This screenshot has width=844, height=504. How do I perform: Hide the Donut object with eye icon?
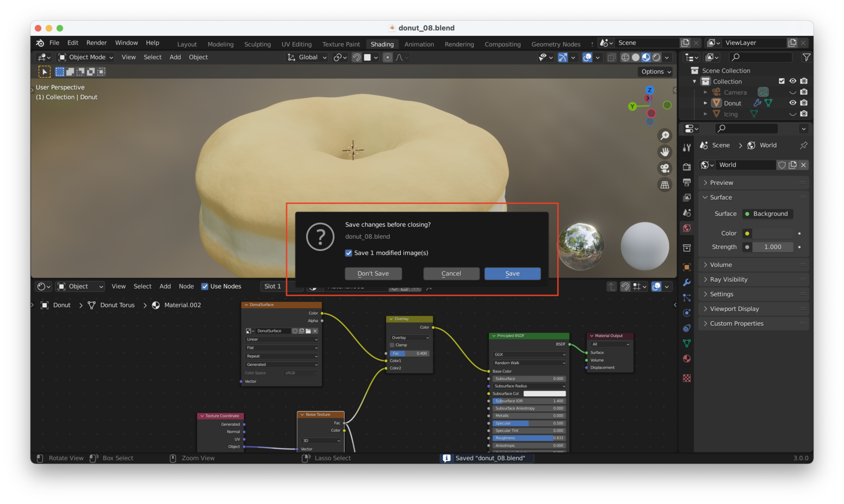click(x=792, y=103)
